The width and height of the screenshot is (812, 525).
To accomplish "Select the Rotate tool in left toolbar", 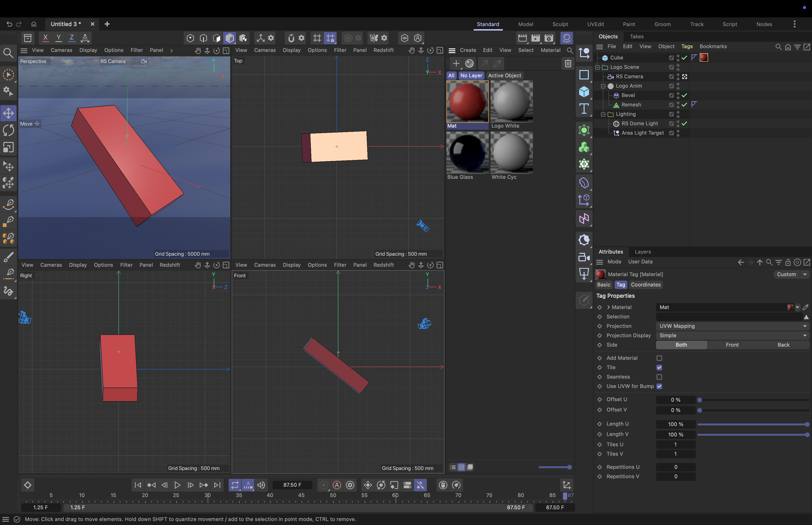I will (8, 130).
